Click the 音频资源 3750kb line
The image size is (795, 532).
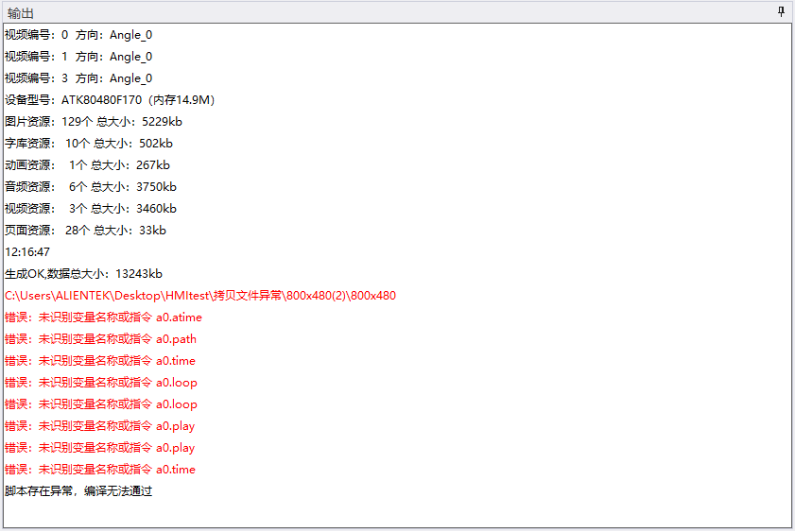91,187
